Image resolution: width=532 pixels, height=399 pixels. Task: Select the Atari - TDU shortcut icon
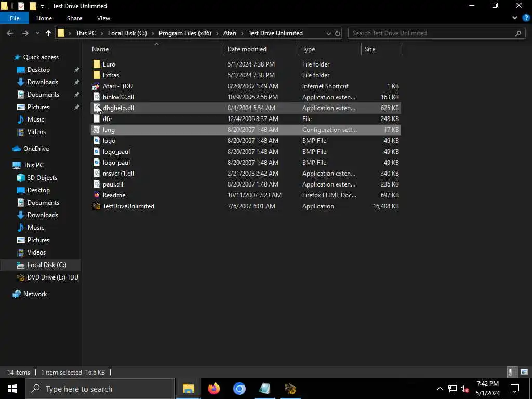coord(96,86)
